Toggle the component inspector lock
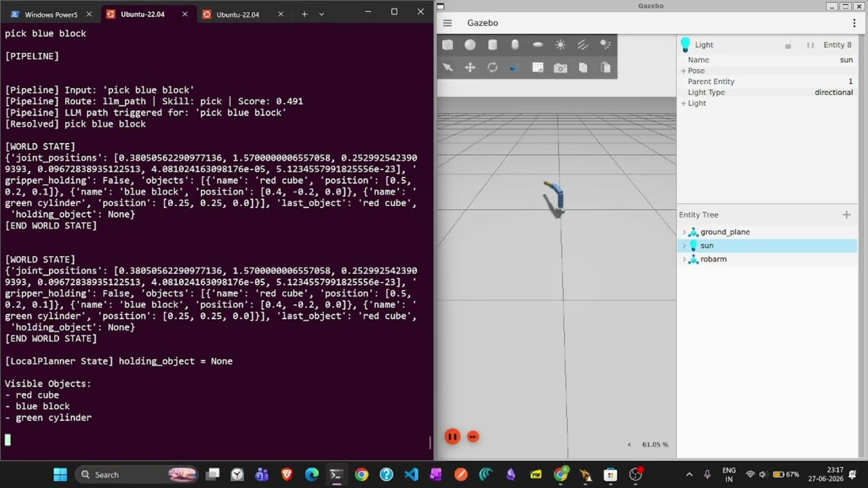The width and height of the screenshot is (868, 488). (x=788, y=45)
